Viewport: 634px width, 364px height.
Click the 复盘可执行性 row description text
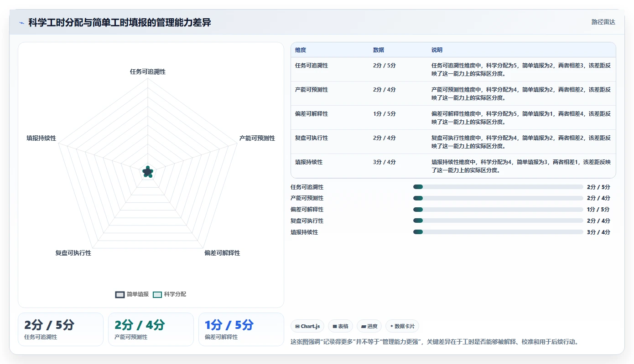521,142
